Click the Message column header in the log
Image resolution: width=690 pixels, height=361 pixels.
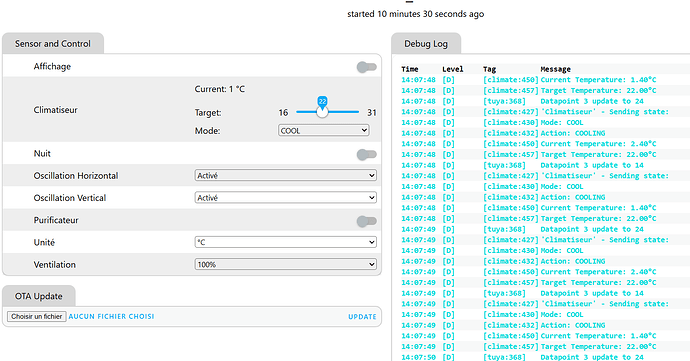click(555, 69)
